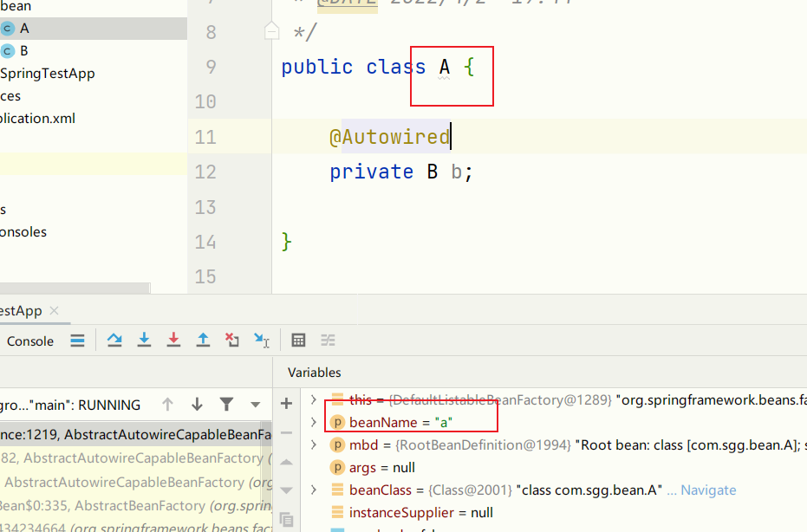Select the 'main': RUNNING thread entry
Screen dimensions: 807x532
tap(70, 405)
